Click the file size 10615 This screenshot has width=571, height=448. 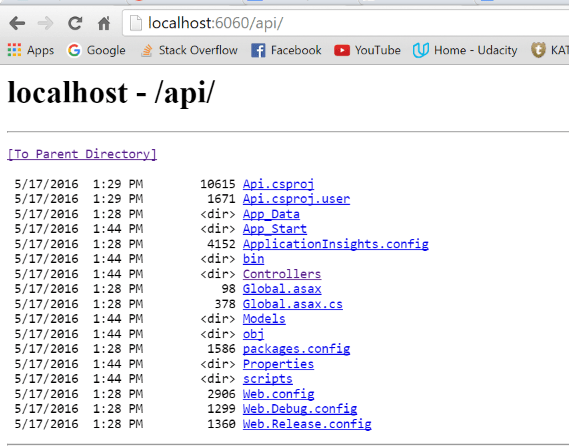218,184
